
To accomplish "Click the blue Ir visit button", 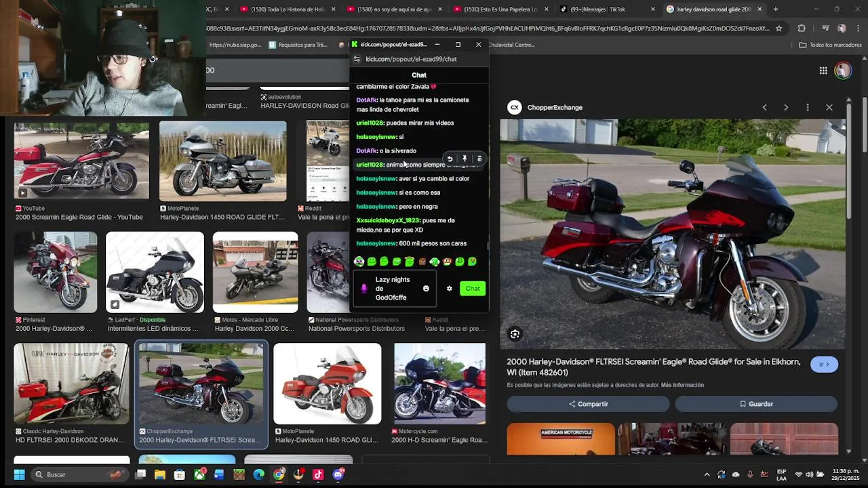I will click(824, 364).
